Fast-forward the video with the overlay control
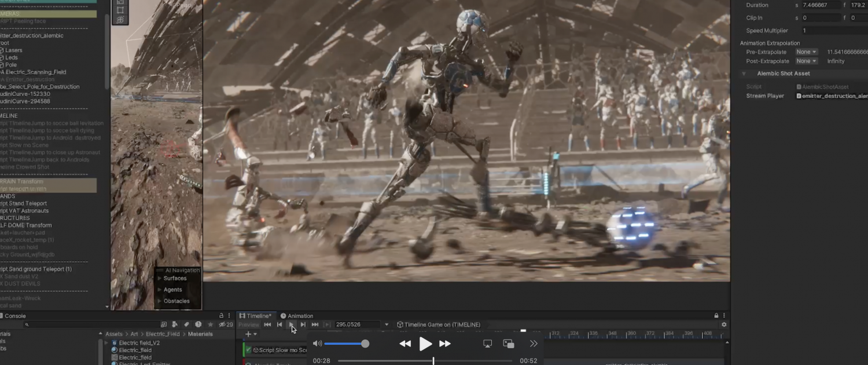Screen dimensions: 868x365 [x=445, y=344]
